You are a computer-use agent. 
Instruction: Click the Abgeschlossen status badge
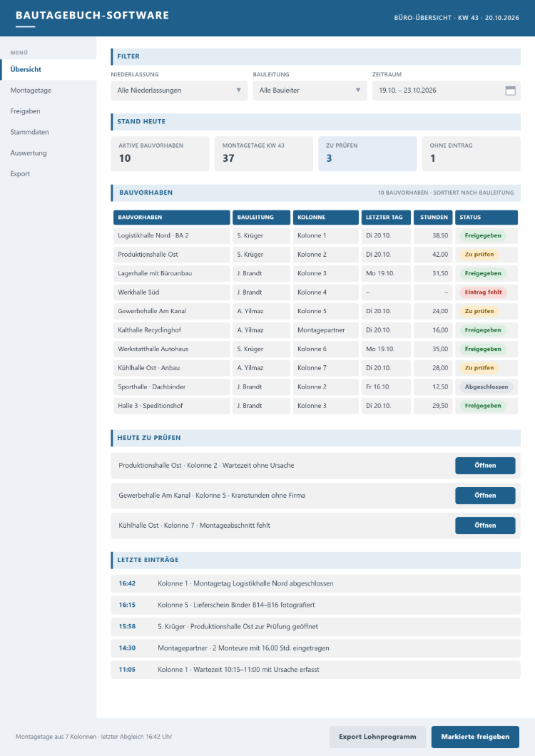pyautogui.click(x=486, y=387)
